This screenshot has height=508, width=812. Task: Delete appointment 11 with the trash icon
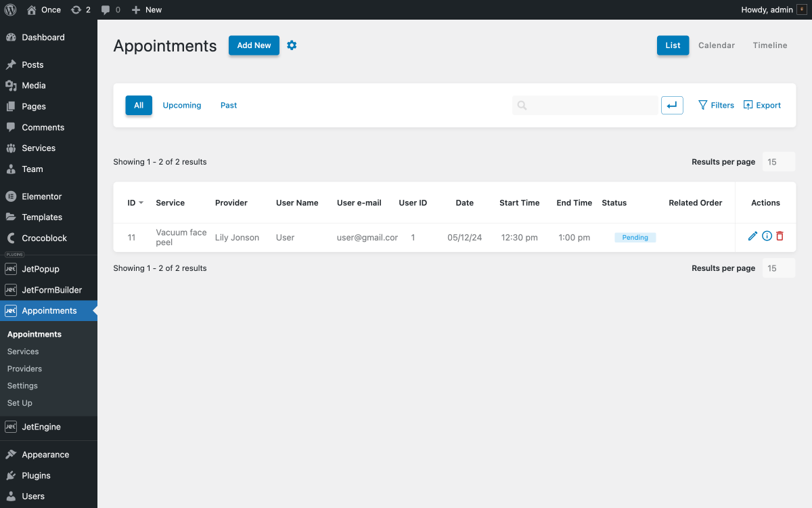(x=780, y=236)
